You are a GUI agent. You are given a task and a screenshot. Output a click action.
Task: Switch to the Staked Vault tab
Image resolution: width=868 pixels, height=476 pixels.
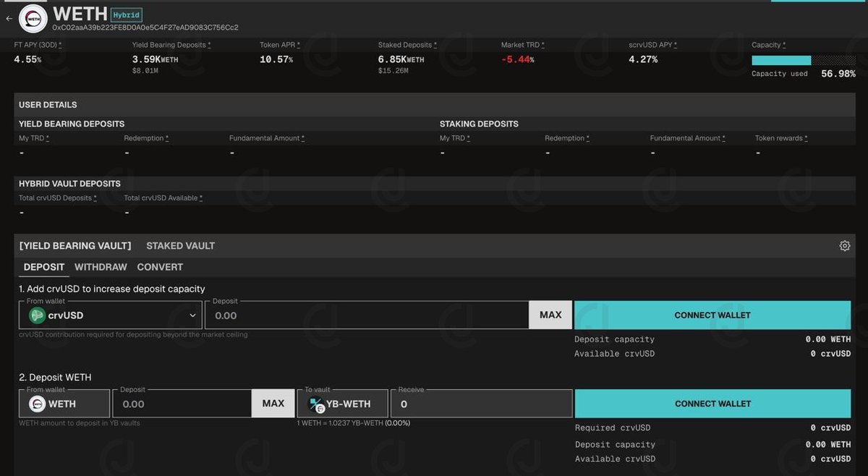pyautogui.click(x=180, y=246)
